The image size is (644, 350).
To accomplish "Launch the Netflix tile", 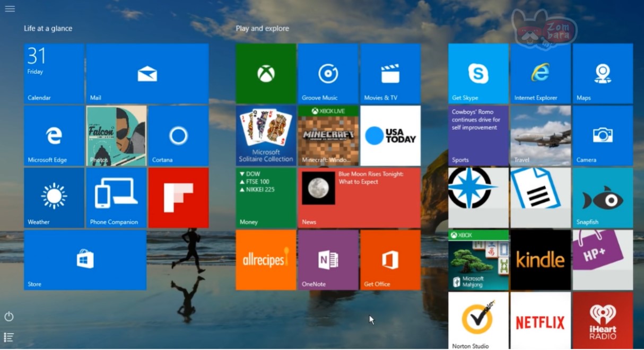I will tap(541, 321).
